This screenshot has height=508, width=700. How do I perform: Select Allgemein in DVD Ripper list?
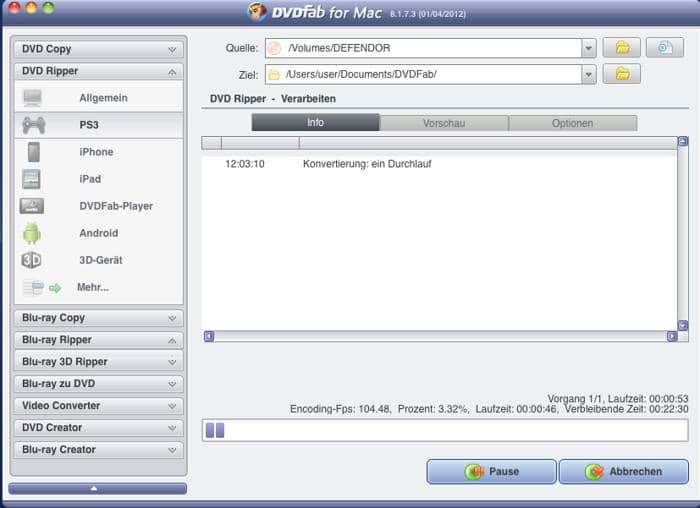(99, 98)
